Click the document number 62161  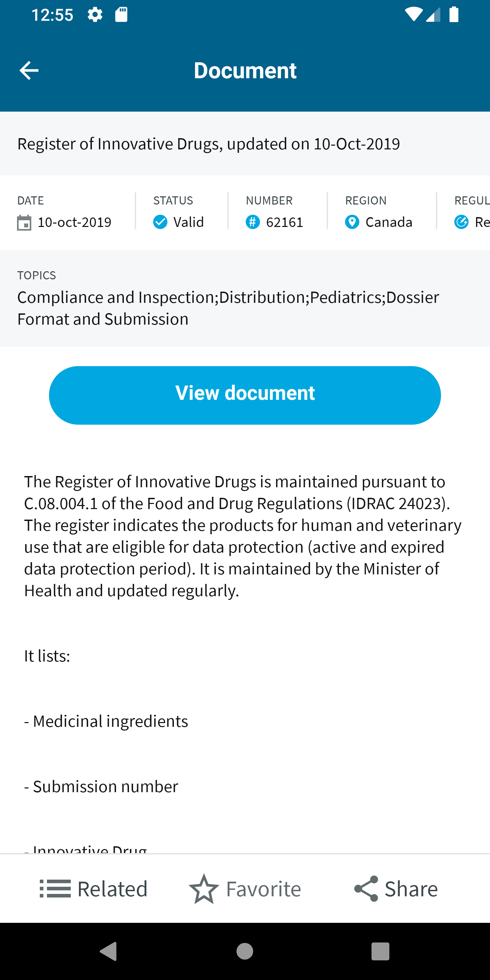tap(284, 222)
